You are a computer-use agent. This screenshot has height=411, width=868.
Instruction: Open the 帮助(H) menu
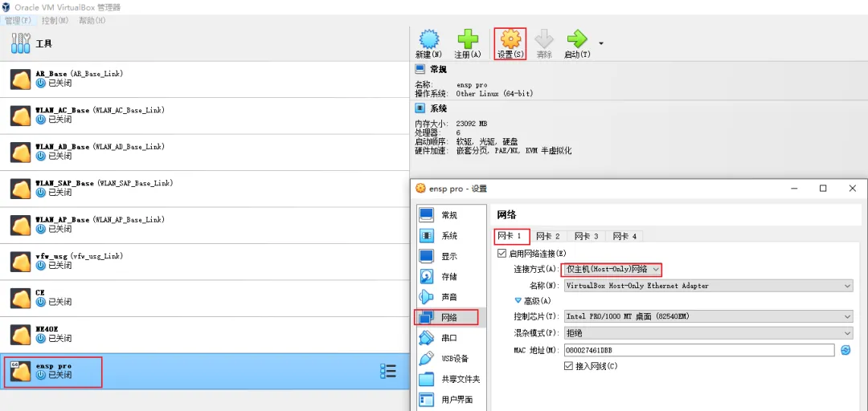pos(92,20)
